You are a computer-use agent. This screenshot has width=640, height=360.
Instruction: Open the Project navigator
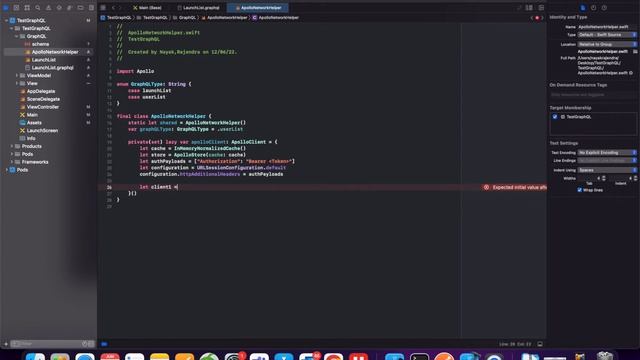pyautogui.click(x=6, y=8)
